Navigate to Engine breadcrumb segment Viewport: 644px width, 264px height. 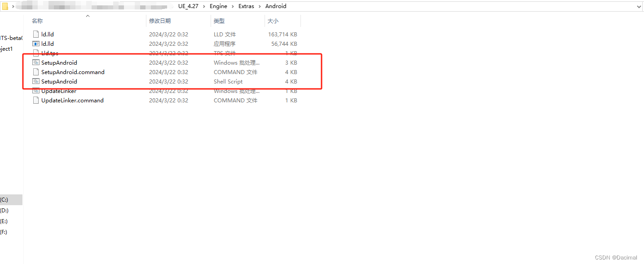pyautogui.click(x=218, y=6)
